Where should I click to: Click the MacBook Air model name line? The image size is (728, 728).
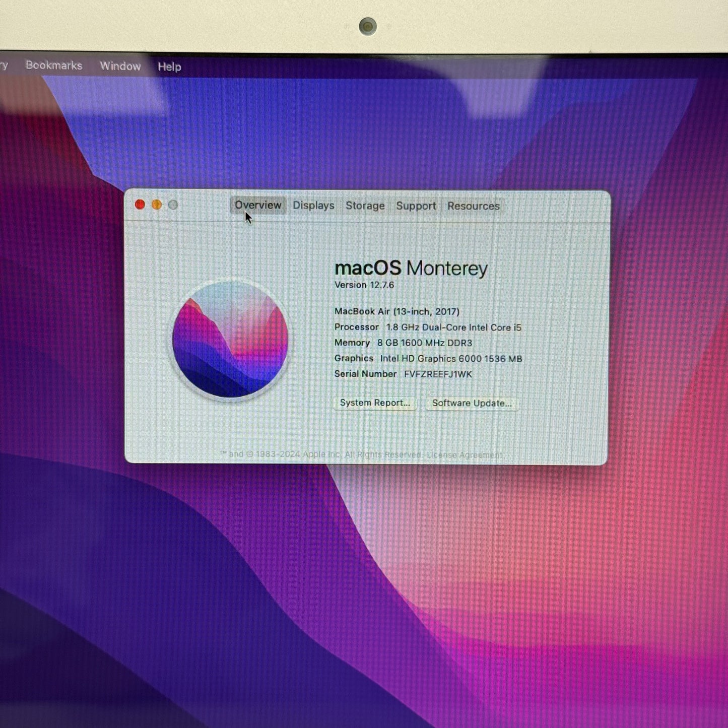(x=397, y=311)
